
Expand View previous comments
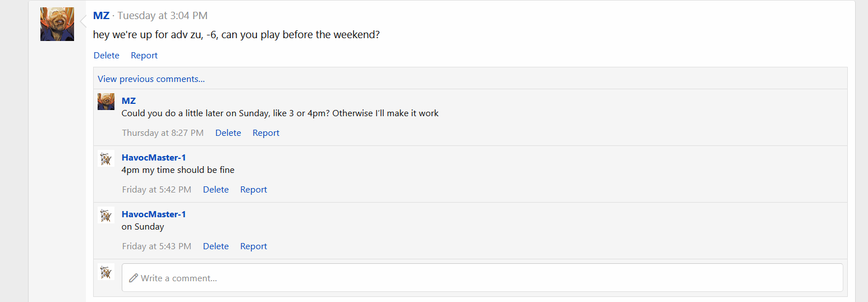(x=151, y=79)
